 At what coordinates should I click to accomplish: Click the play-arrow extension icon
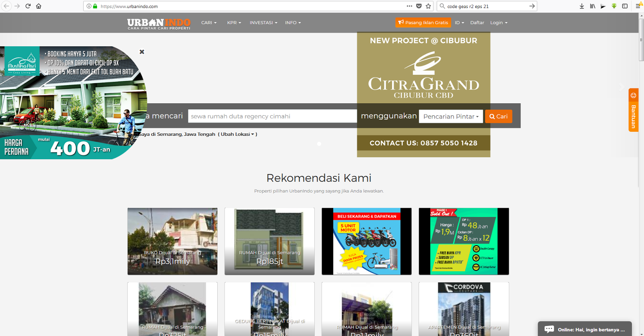coord(603,6)
